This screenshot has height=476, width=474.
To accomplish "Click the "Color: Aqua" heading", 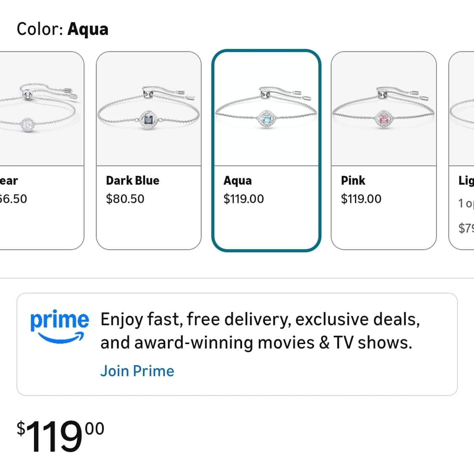I will coord(62,29).
